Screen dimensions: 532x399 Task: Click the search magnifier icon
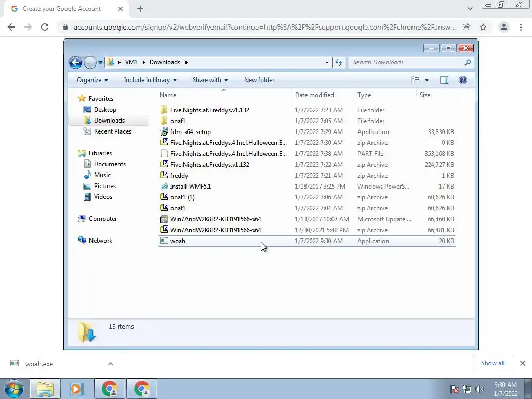[468, 62]
